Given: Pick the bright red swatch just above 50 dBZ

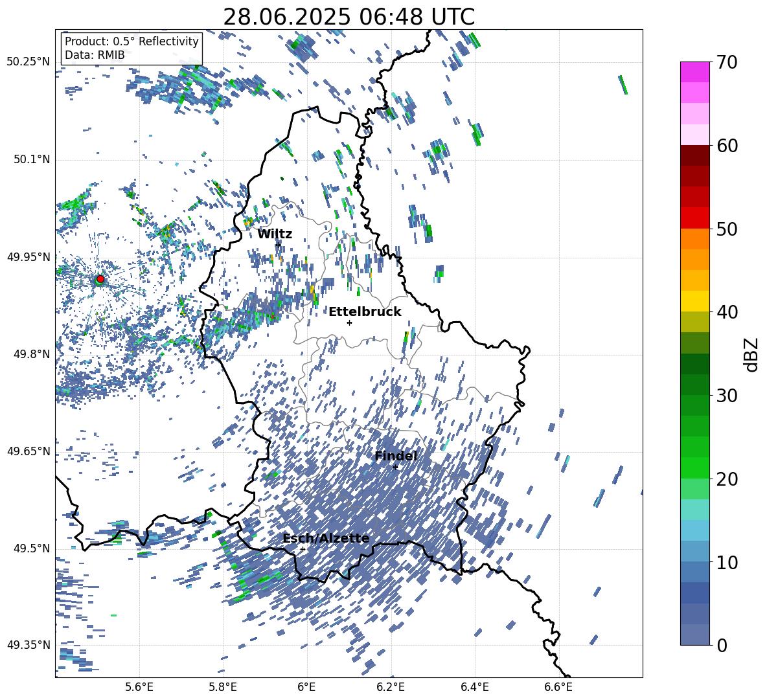Looking at the screenshot, I should [694, 218].
